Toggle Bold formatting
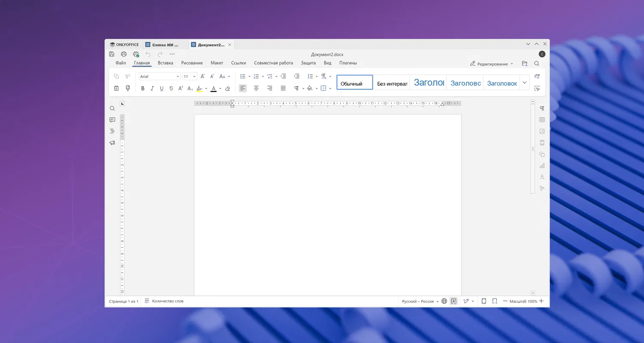This screenshot has height=343, width=644. coord(143,88)
